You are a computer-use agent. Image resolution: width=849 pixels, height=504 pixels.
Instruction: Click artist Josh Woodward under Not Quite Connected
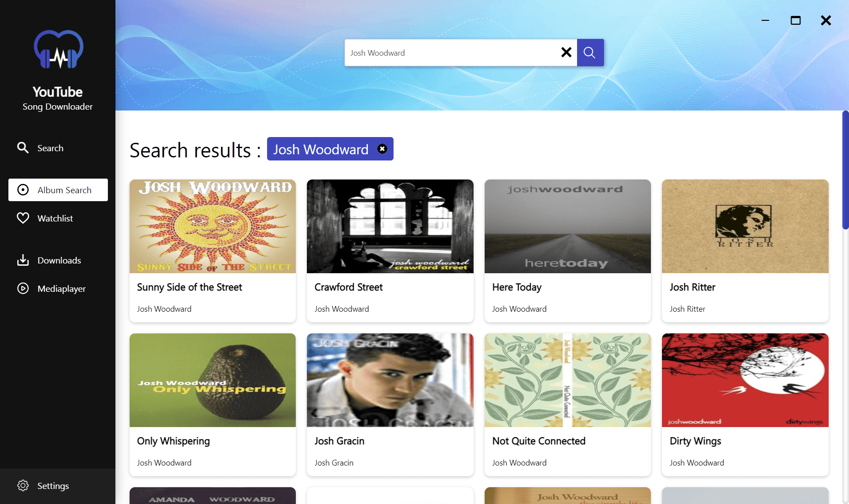pos(519,463)
